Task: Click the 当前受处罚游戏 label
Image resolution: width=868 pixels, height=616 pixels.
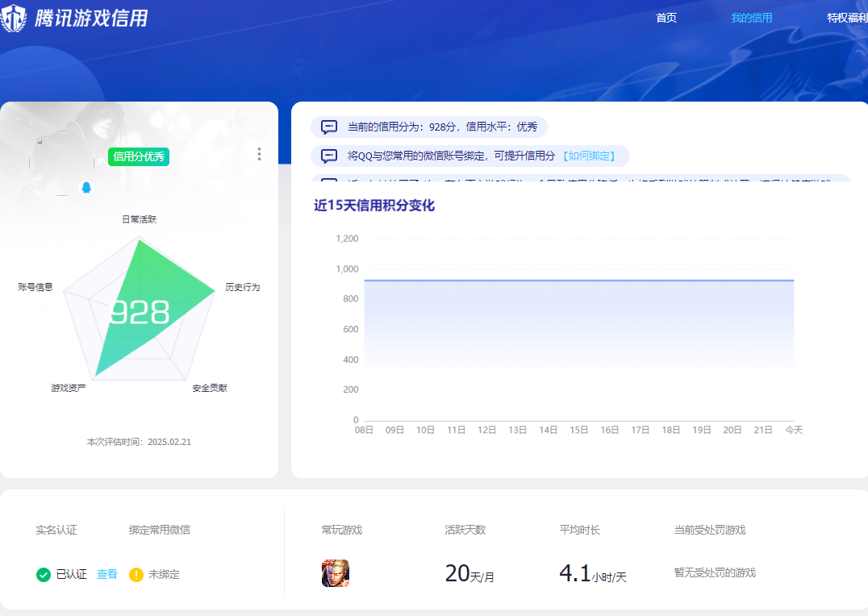Action: (x=710, y=530)
